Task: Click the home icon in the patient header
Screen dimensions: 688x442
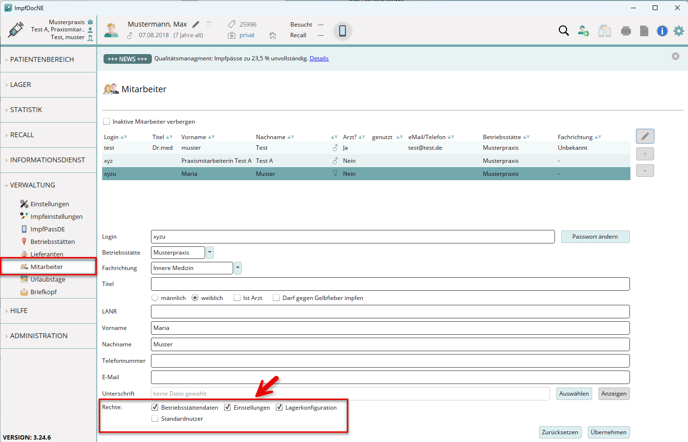Action: coord(272,36)
